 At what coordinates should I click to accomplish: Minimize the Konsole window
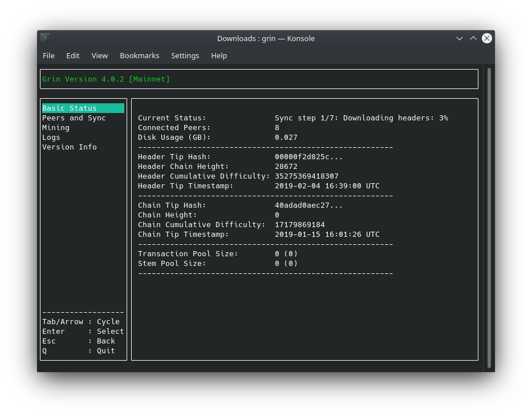460,38
